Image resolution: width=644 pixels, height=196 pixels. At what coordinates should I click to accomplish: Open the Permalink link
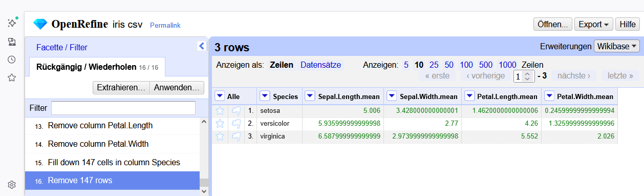[x=165, y=25]
